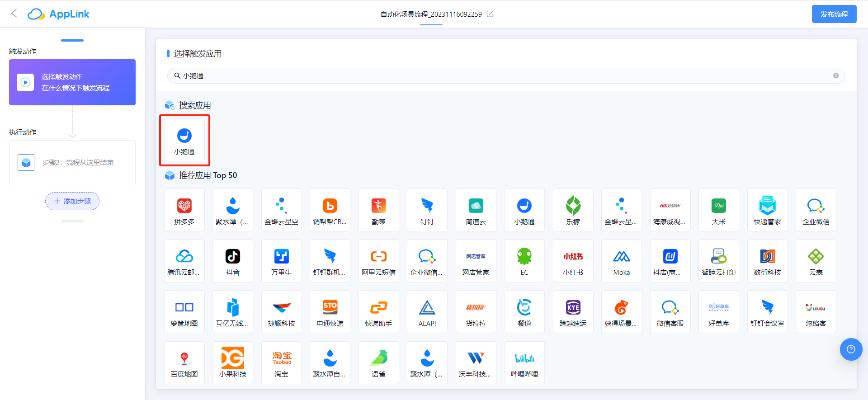Pick the 钉钉群机... app
Screen dimensions: 868x400
330,261
